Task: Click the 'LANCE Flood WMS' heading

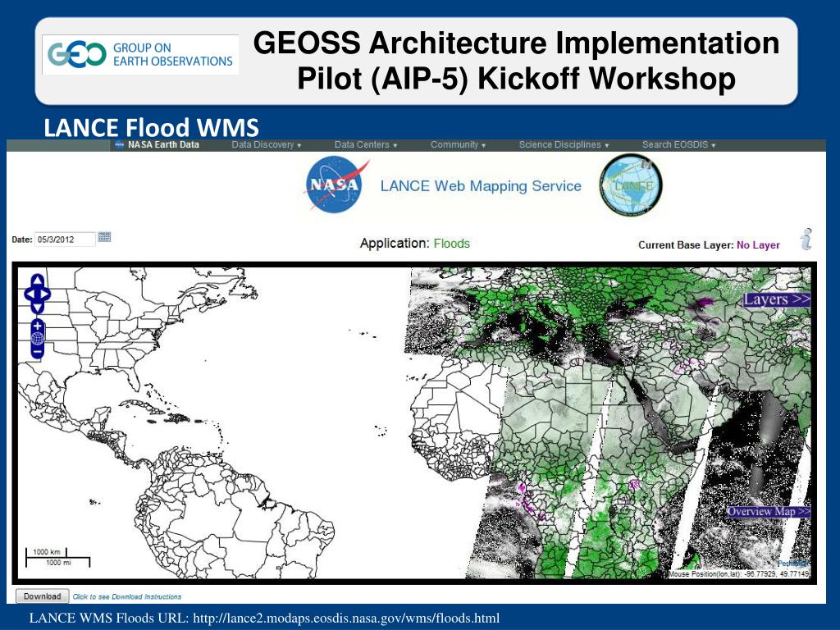Action: [x=151, y=127]
